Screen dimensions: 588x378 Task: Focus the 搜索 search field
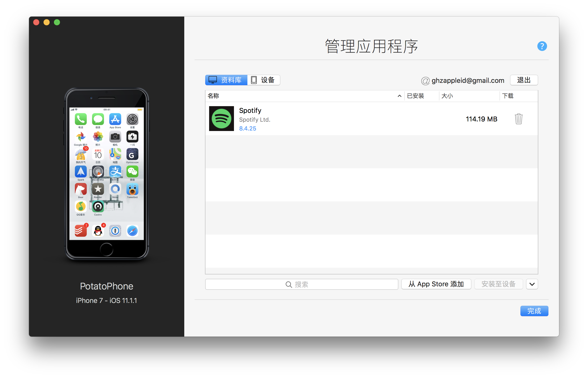coord(302,284)
